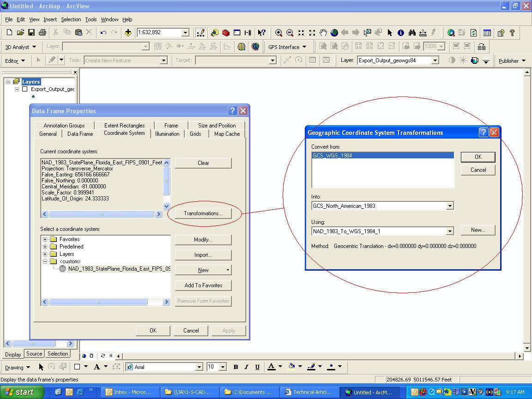Open the Windows start button
This screenshot has width=532, height=399.
pos(21,392)
